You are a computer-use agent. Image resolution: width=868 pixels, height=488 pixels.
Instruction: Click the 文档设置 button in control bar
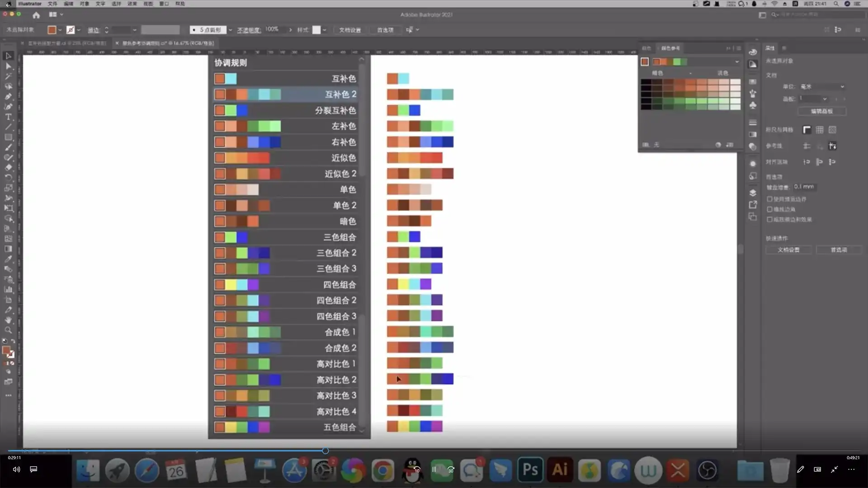(x=350, y=30)
